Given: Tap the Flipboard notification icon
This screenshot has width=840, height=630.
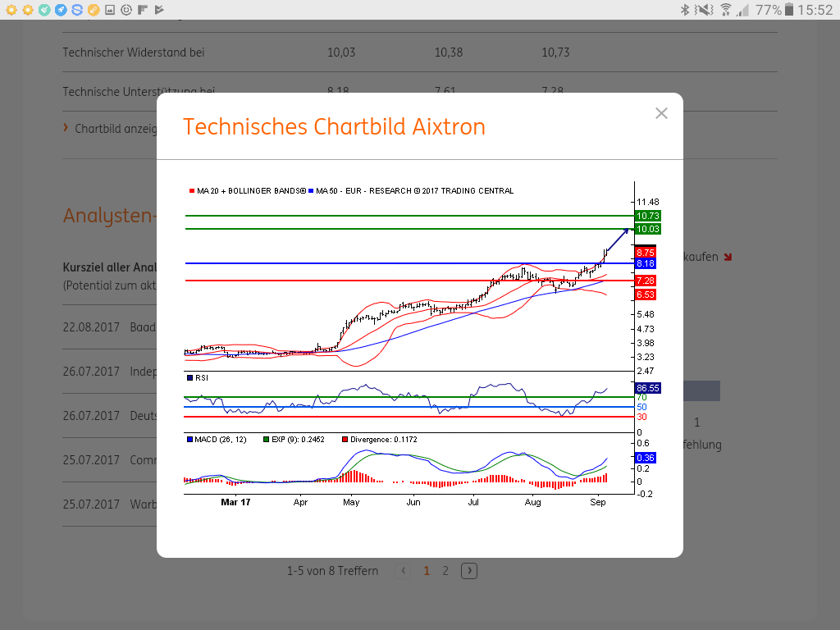Looking at the screenshot, I should click(x=143, y=10).
